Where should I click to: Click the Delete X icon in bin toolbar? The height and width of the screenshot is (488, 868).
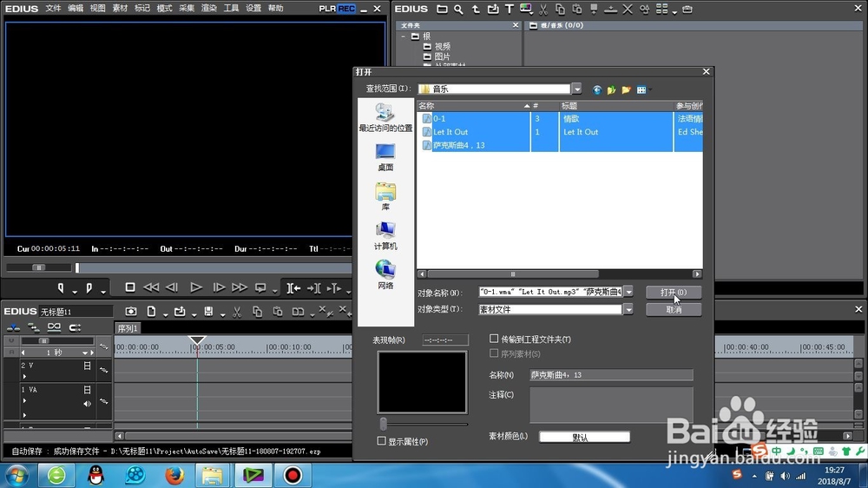pos(628,9)
